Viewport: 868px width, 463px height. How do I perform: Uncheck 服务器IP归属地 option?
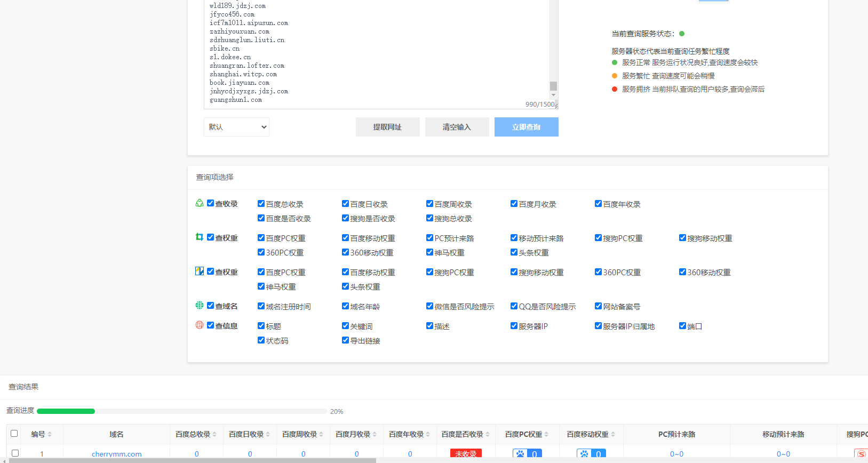(x=599, y=326)
